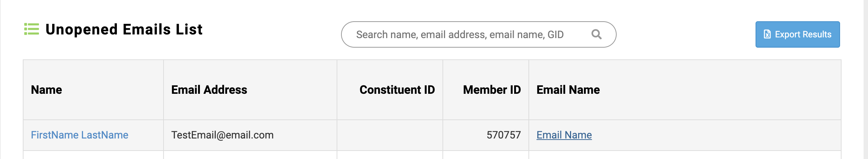Sort by the Email Address column header

(x=209, y=90)
